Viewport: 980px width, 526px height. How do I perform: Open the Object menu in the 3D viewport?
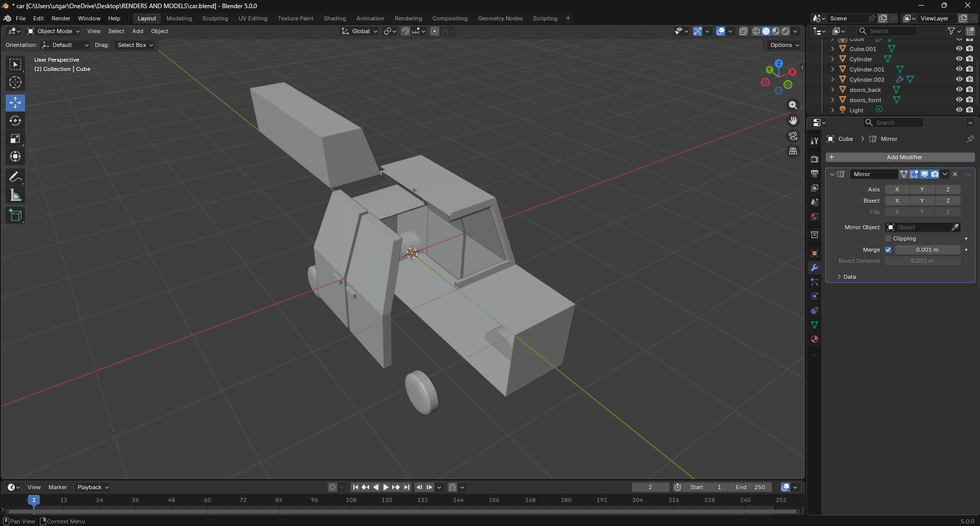click(159, 31)
